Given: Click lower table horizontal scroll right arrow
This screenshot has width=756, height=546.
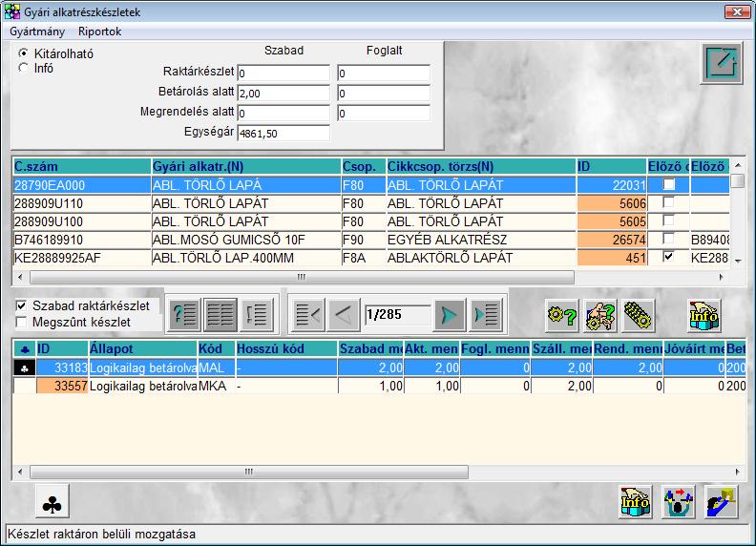Looking at the screenshot, I should (x=738, y=472).
